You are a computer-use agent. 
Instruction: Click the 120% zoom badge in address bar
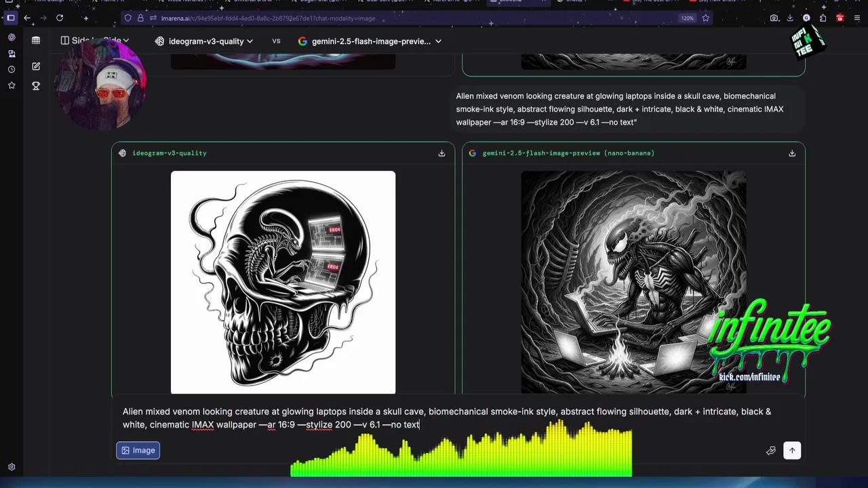[688, 18]
